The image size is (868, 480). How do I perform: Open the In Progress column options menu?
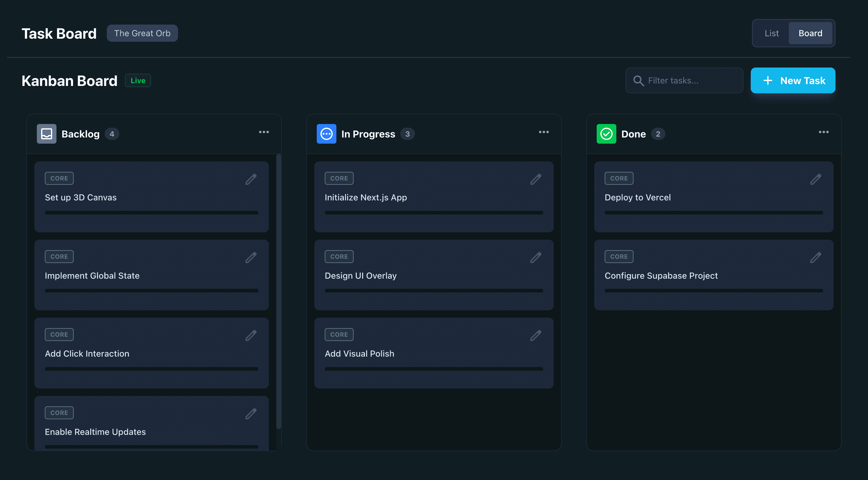543,132
